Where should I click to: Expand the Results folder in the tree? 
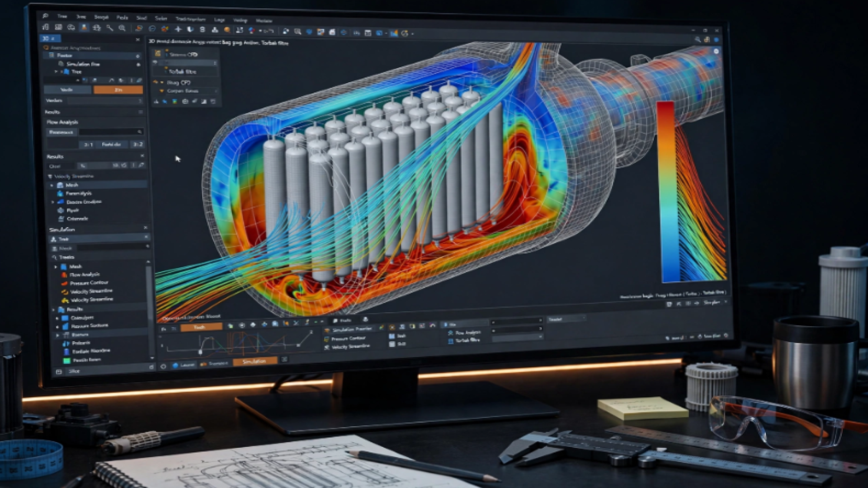coord(54,310)
